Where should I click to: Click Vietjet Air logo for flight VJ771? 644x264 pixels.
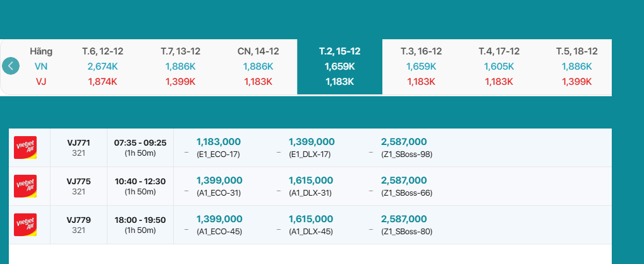click(x=25, y=148)
